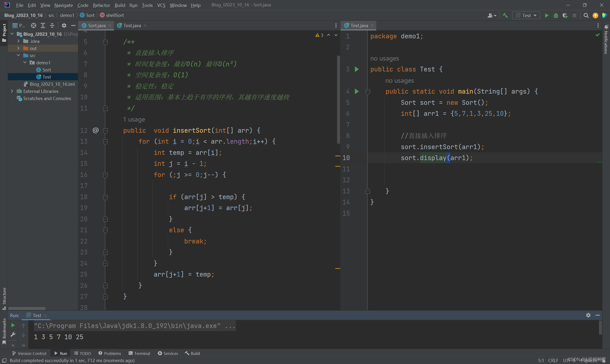Open the left editor tabs three-dot menu
The height and width of the screenshot is (364, 610).
pyautogui.click(x=336, y=25)
